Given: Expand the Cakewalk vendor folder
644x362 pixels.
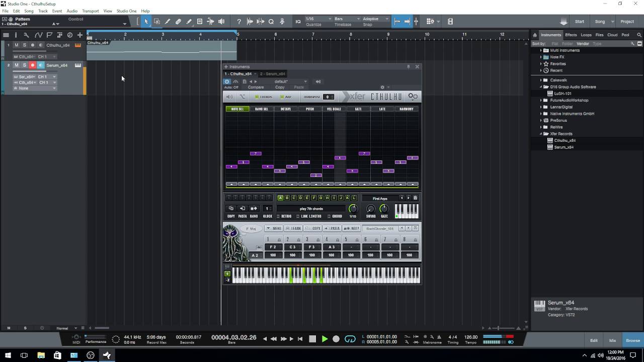Looking at the screenshot, I should 541,80.
